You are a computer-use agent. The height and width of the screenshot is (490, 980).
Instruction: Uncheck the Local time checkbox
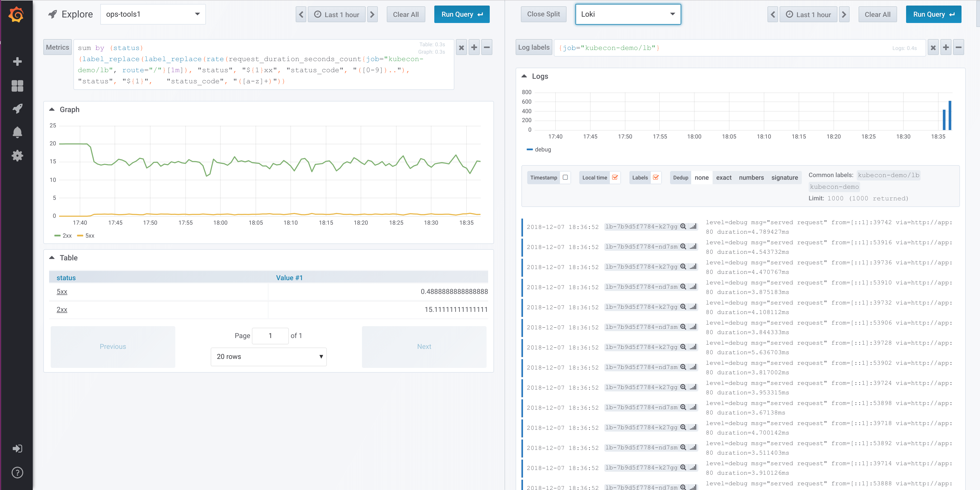coord(615,177)
